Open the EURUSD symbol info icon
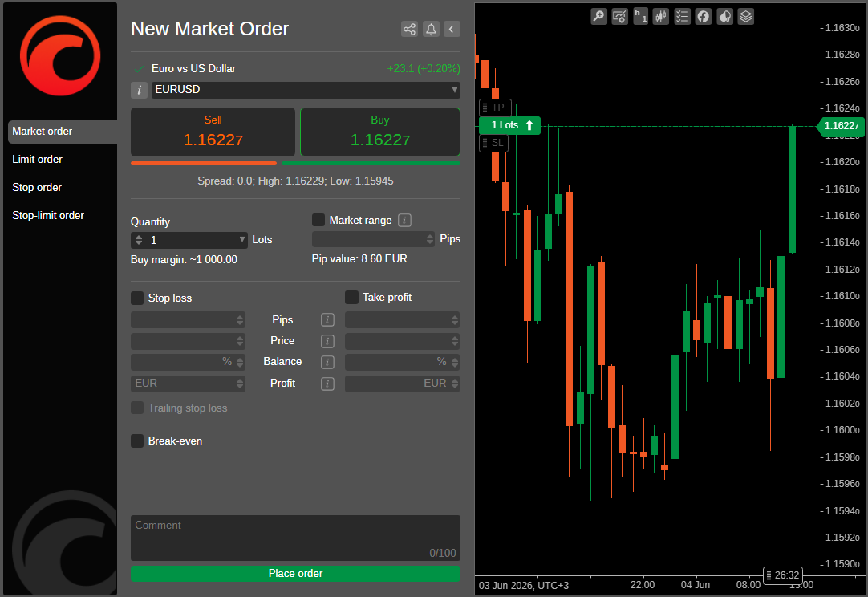This screenshot has height=597, width=868. (x=139, y=90)
